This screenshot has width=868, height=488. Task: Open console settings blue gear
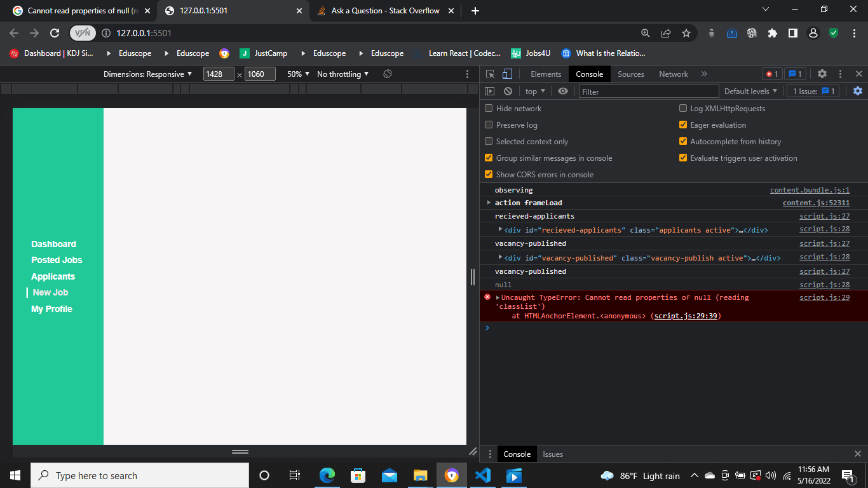coord(858,91)
